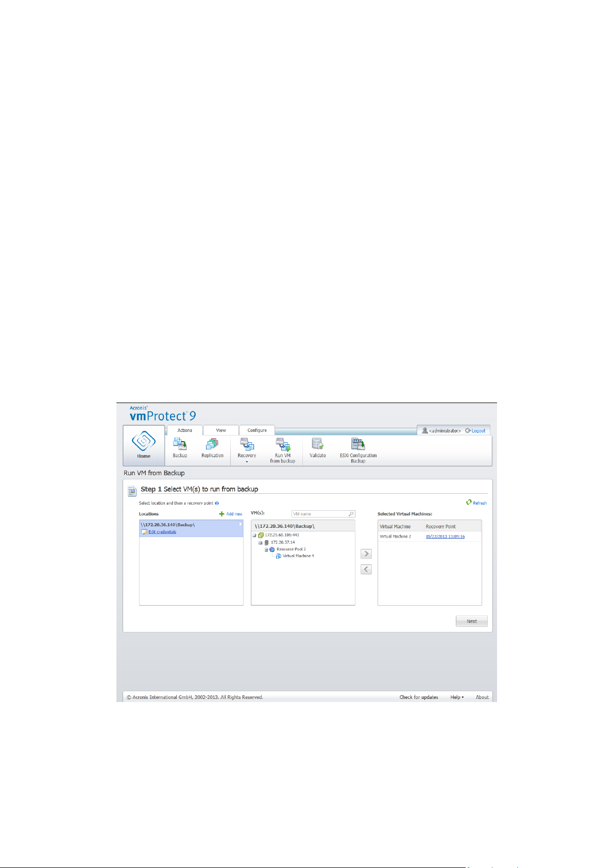Viewport: 614px width, 868px height.
Task: Open recovery point 05/22/2013 13:09:16
Action: click(x=445, y=537)
